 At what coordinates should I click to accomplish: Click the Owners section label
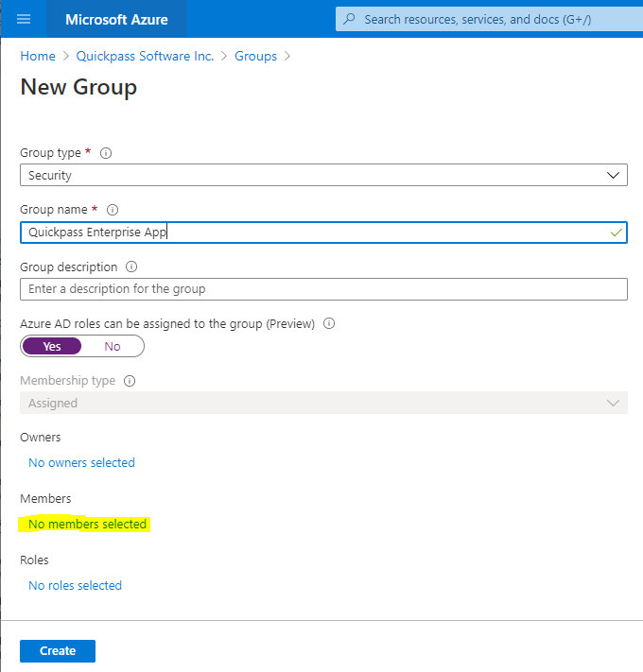pos(41,438)
